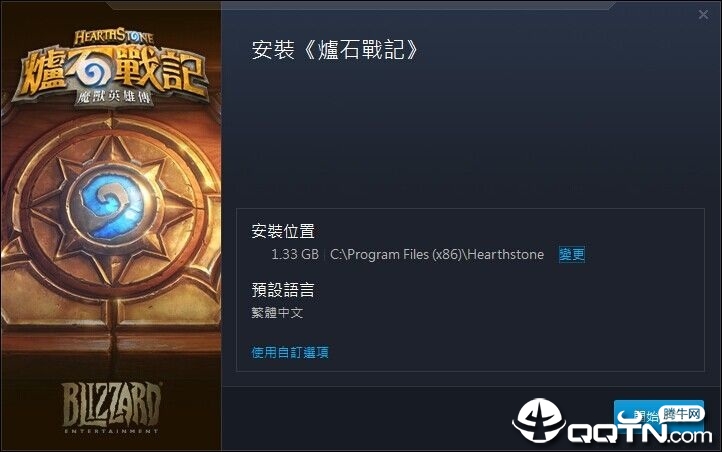Click the 爐石戰記 Hearthstone title logo
The width and height of the screenshot is (722, 452).
click(x=112, y=69)
